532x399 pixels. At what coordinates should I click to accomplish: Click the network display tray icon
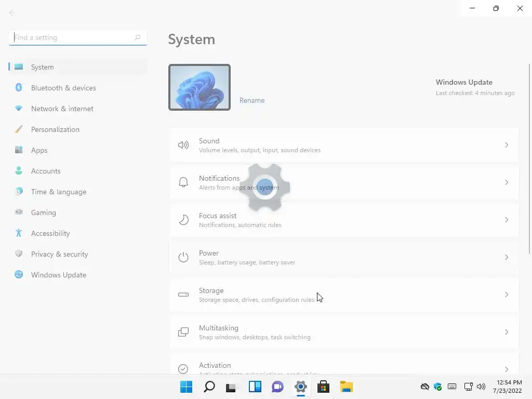pos(468,387)
